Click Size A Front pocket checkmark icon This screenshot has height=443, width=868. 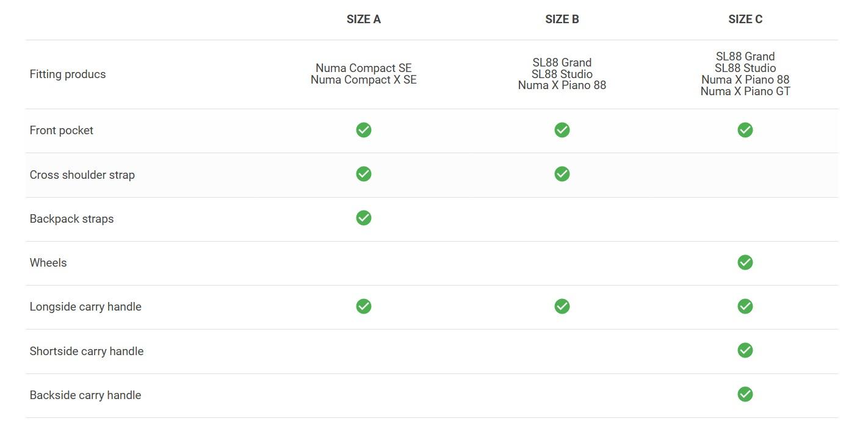coord(363,130)
